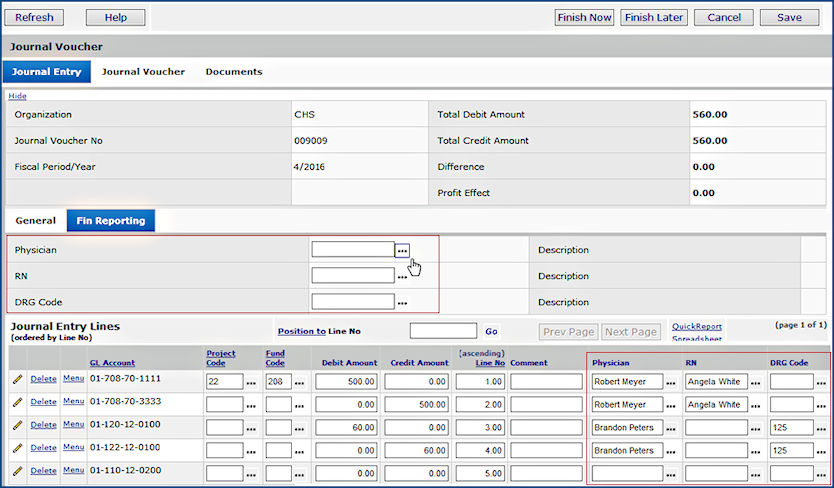Open Project Code lookup next to value 22
This screenshot has height=488, width=834.
(x=252, y=382)
